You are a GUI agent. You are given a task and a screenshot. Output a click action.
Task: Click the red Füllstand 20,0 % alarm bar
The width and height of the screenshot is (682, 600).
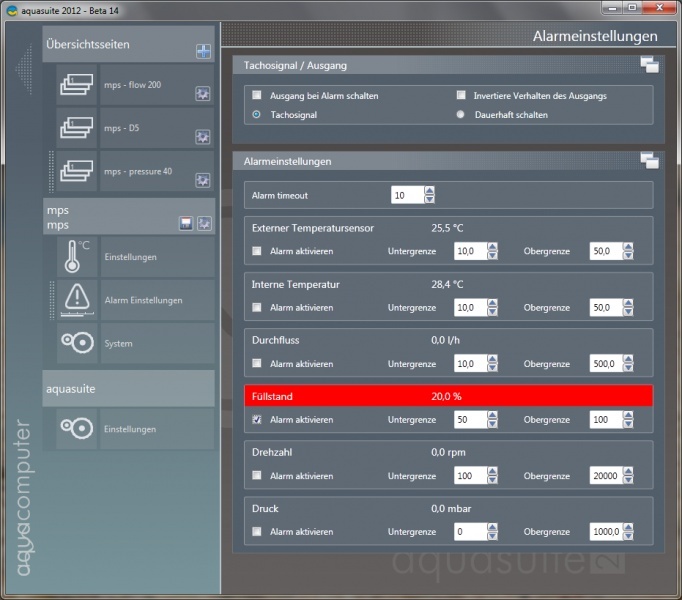448,396
